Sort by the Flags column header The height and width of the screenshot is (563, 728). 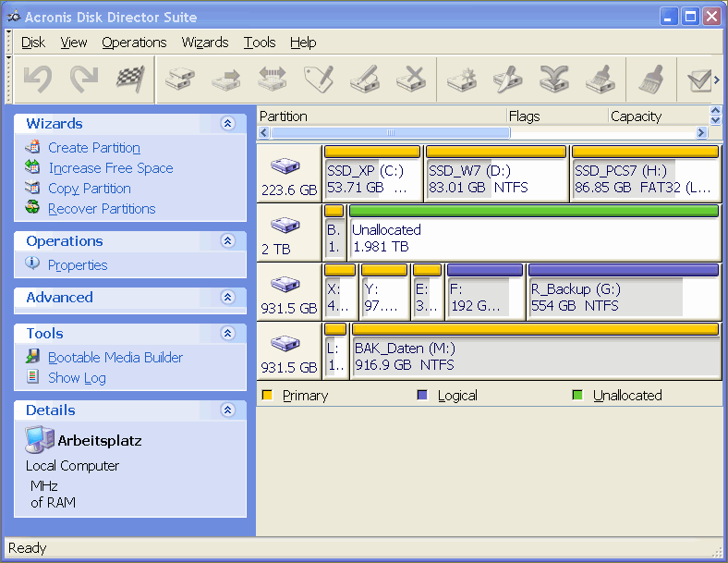(557, 116)
